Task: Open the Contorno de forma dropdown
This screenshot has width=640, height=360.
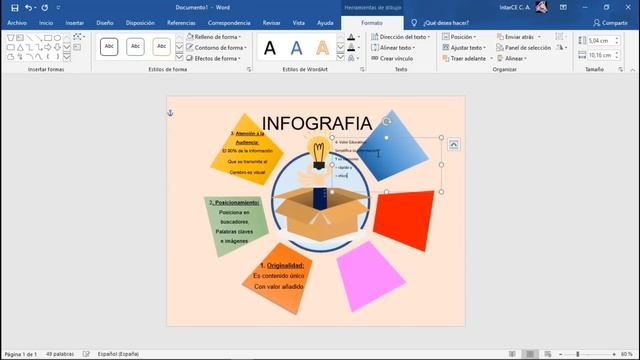Action: point(216,47)
